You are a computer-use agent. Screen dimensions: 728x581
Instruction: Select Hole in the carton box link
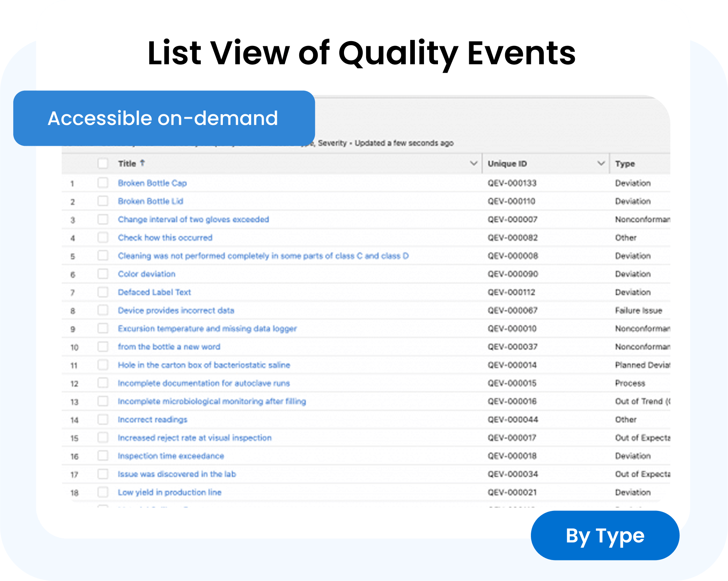tap(204, 365)
